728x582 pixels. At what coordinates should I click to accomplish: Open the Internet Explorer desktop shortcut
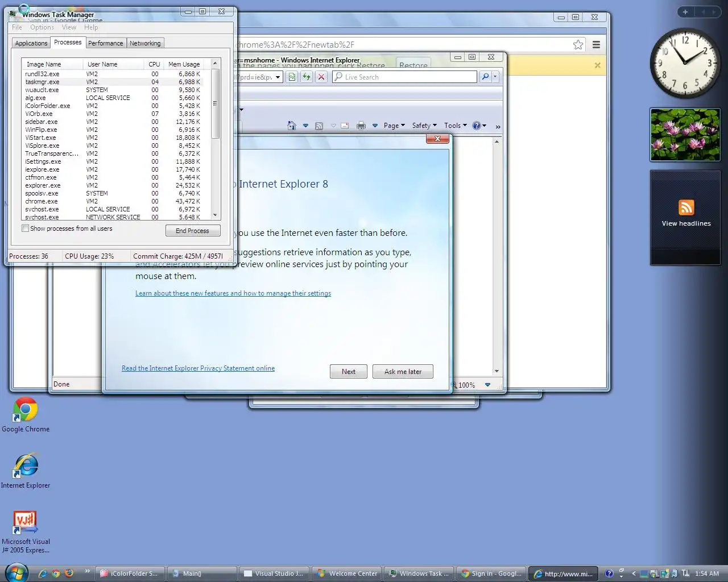(x=26, y=471)
